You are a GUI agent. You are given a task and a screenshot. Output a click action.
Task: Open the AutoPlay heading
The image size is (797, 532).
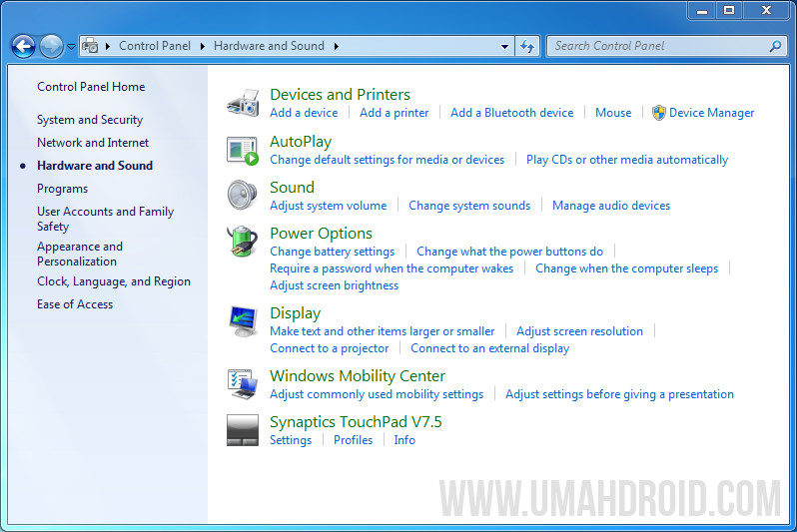tap(301, 142)
